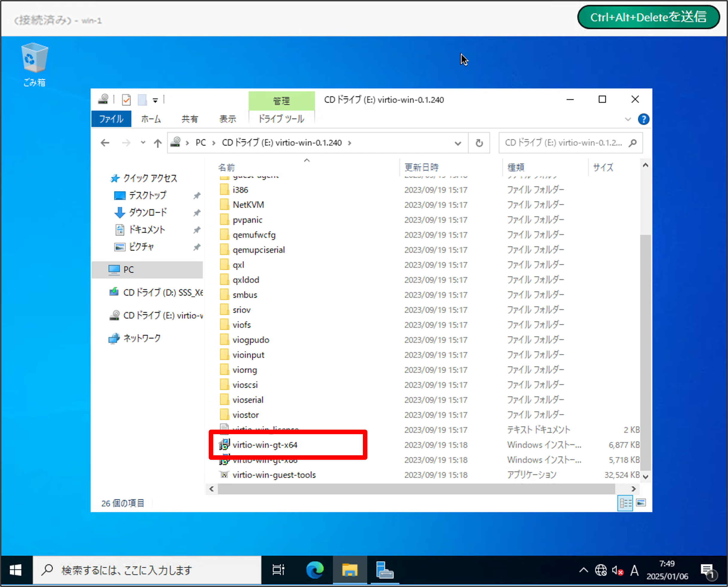
Task: Select virtio-win-guest-tools application file
Action: pos(274,475)
